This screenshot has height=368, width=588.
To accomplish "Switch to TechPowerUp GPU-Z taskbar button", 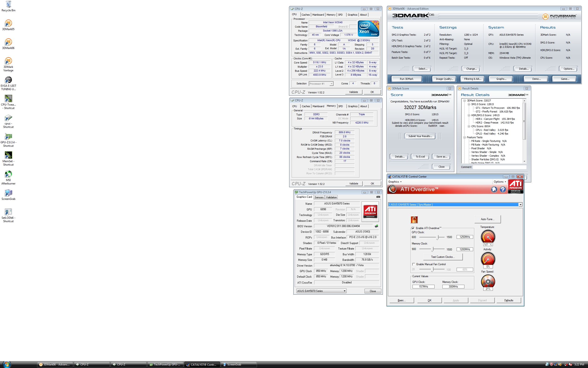I will [x=165, y=365].
